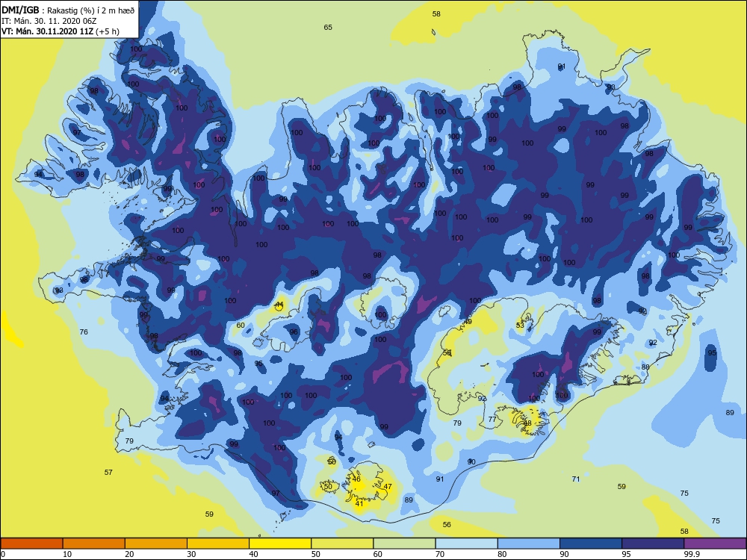Click the orange 10–20 legend swatch
Image resolution: width=747 pixels, height=560 pixels.
[x=94, y=544]
